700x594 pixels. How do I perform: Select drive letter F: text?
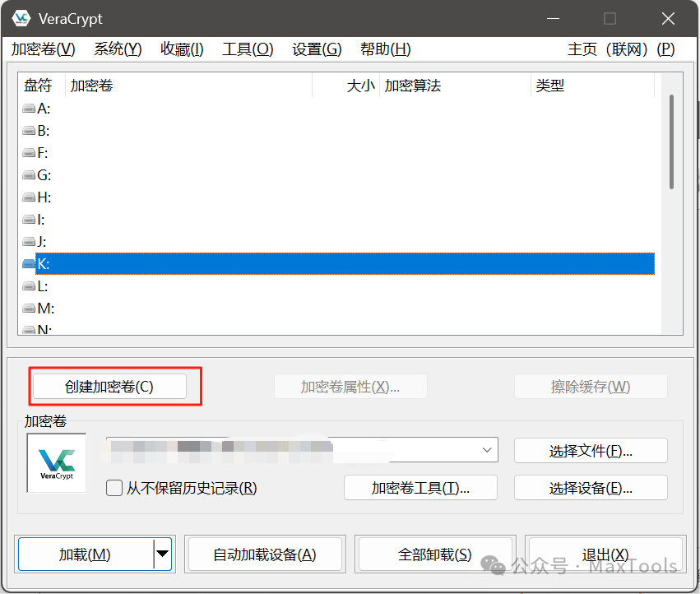pos(43,153)
